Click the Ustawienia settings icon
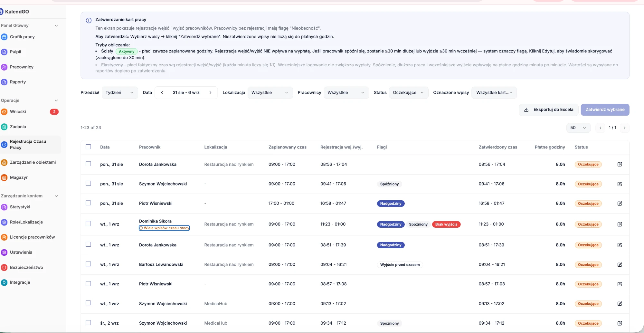Screen dimensions: 644x333 [x=4, y=252]
